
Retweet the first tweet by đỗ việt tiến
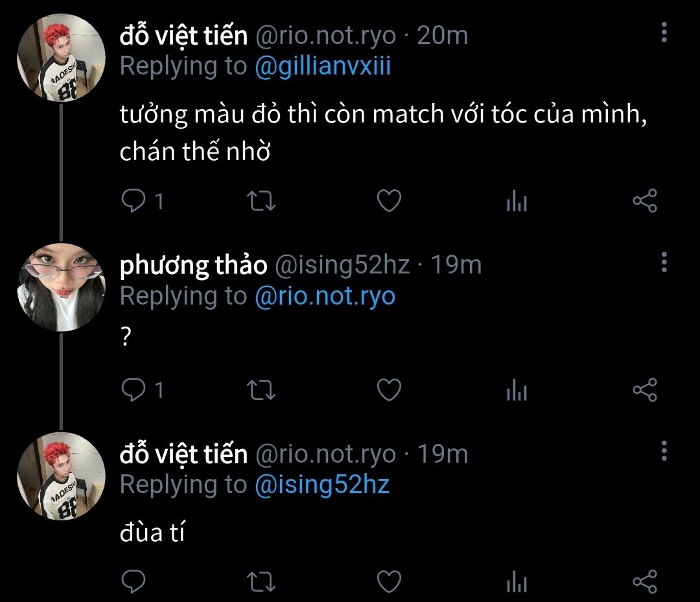[262, 202]
